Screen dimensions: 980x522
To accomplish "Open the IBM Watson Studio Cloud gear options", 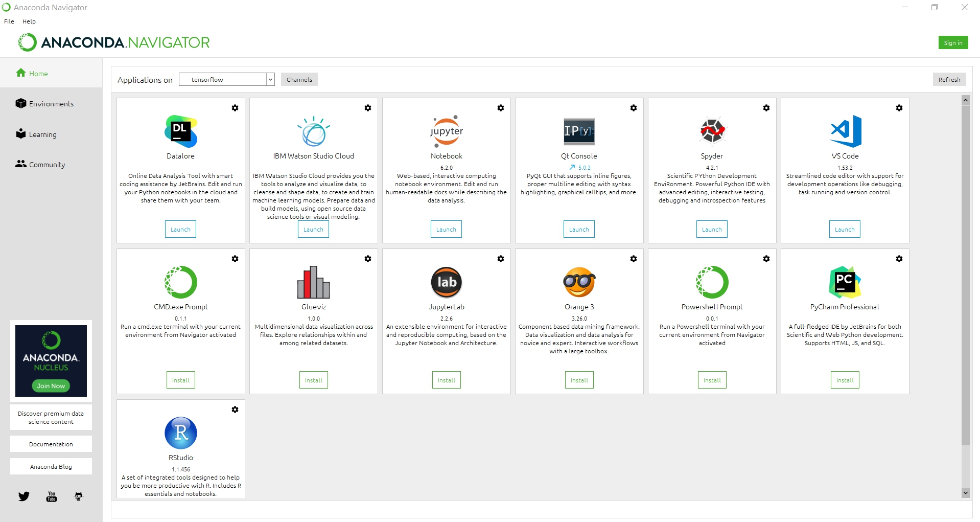I will [x=368, y=108].
